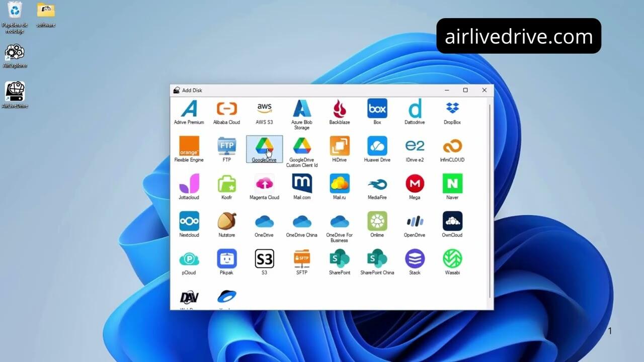Choose Azure Blob Storage
The image size is (644, 362).
302,109
